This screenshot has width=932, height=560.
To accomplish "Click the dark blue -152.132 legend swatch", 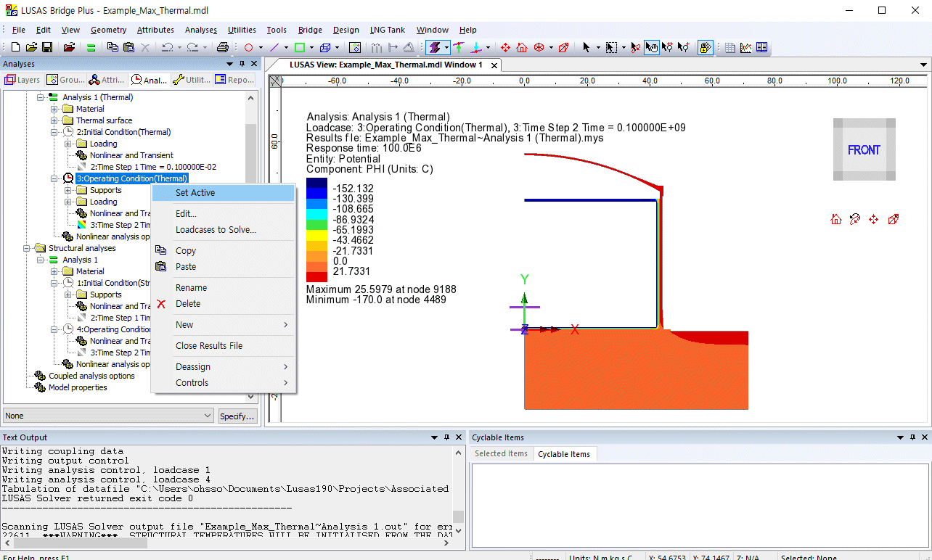I will click(x=317, y=184).
